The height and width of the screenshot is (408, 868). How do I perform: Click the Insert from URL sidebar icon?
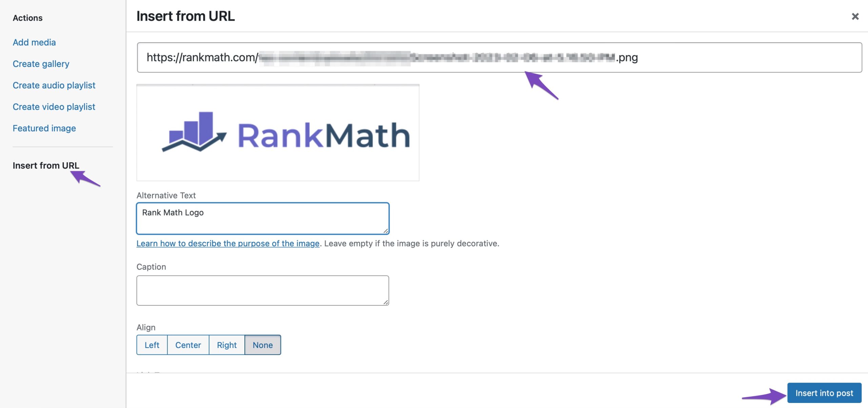point(46,165)
